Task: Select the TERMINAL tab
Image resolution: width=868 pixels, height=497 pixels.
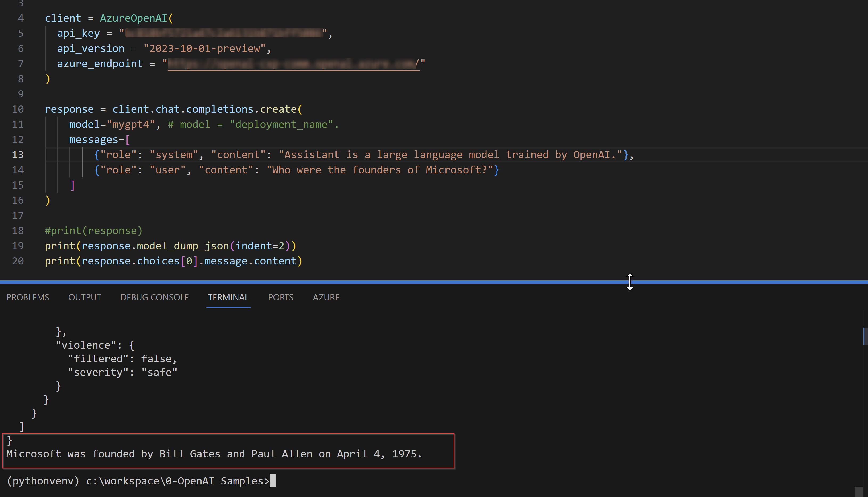Action: point(228,297)
